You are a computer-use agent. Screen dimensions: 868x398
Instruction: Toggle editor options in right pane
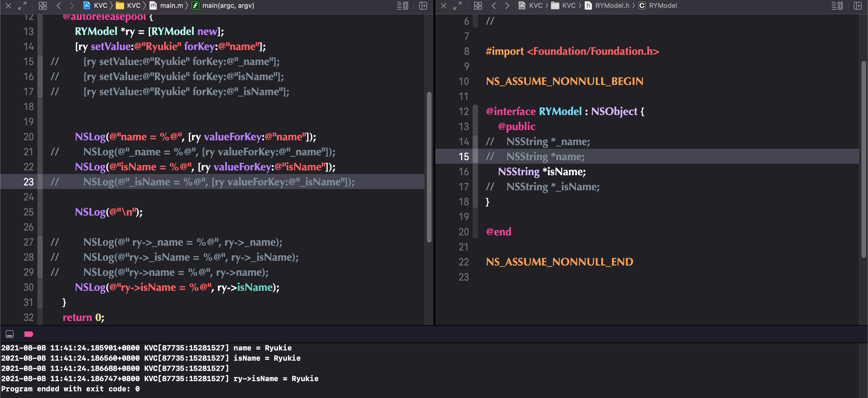pos(837,6)
